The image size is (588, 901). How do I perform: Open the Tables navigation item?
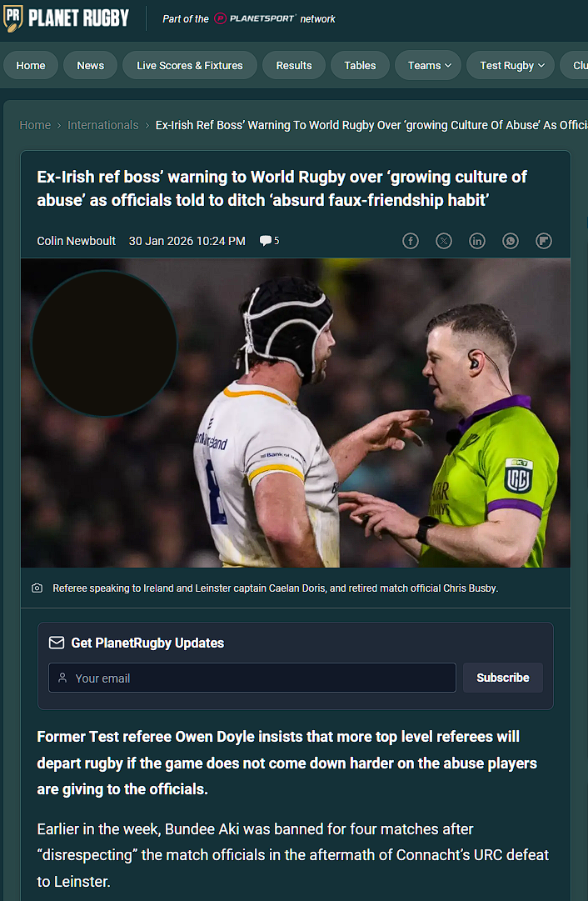(x=360, y=66)
